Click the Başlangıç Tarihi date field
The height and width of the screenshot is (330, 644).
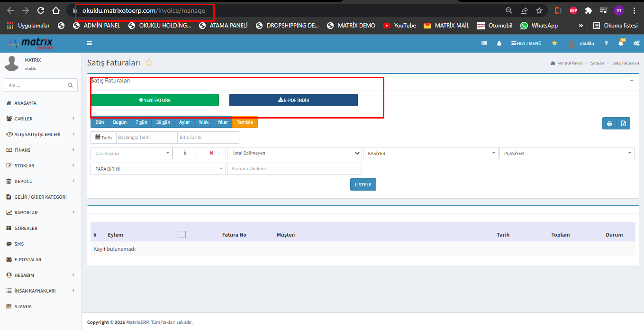146,137
